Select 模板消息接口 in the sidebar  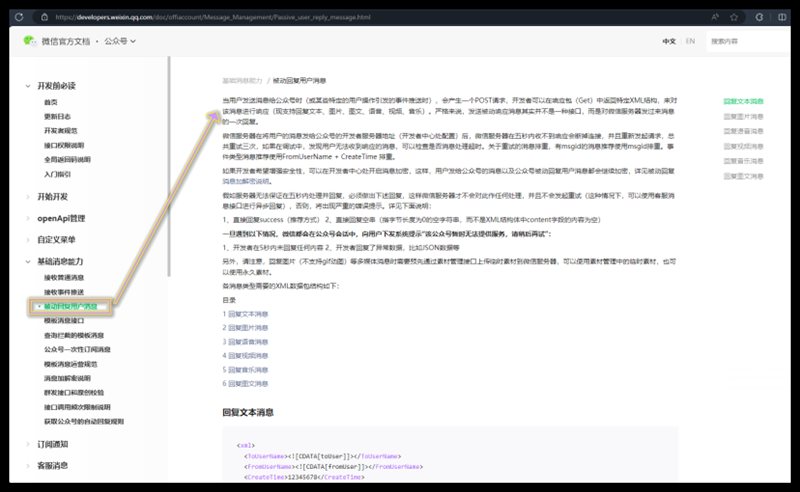coord(64,321)
